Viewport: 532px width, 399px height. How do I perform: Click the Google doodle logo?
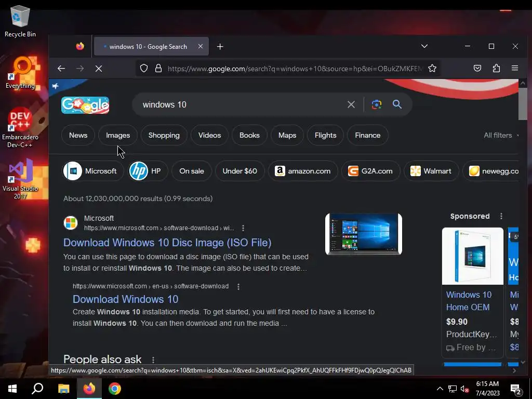[x=85, y=105]
